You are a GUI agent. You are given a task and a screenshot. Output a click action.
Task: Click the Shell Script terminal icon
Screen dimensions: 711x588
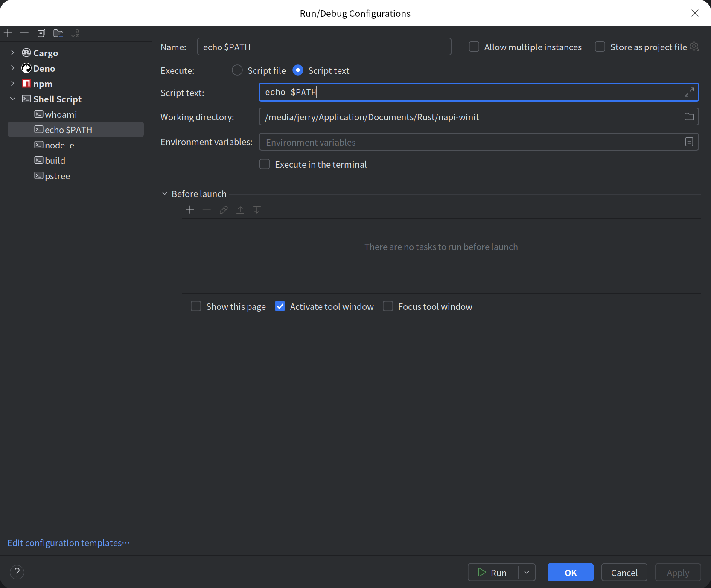tap(26, 99)
